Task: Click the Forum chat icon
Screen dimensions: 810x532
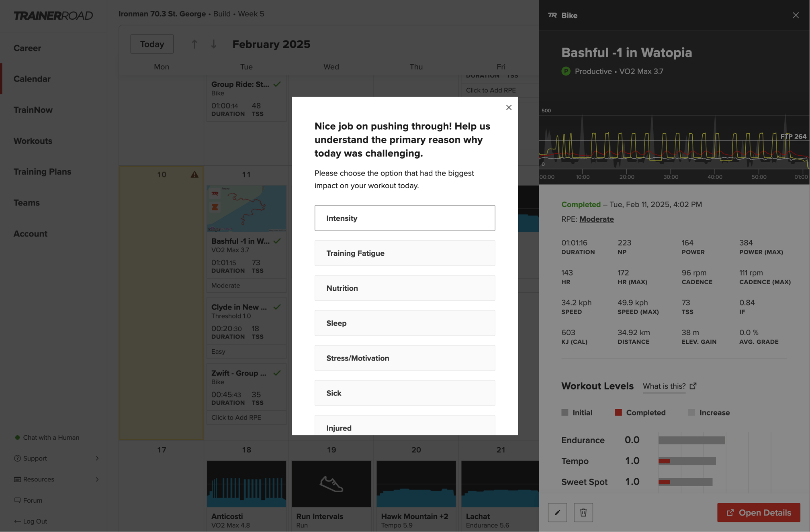Action: pyautogui.click(x=17, y=500)
